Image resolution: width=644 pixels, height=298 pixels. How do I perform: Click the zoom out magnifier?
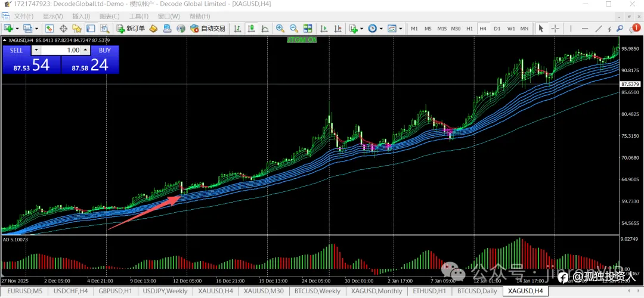[x=293, y=29]
